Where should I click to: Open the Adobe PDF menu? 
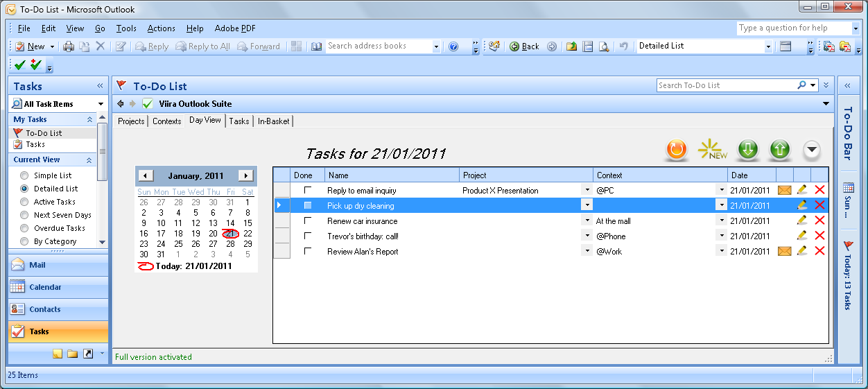[x=235, y=28]
